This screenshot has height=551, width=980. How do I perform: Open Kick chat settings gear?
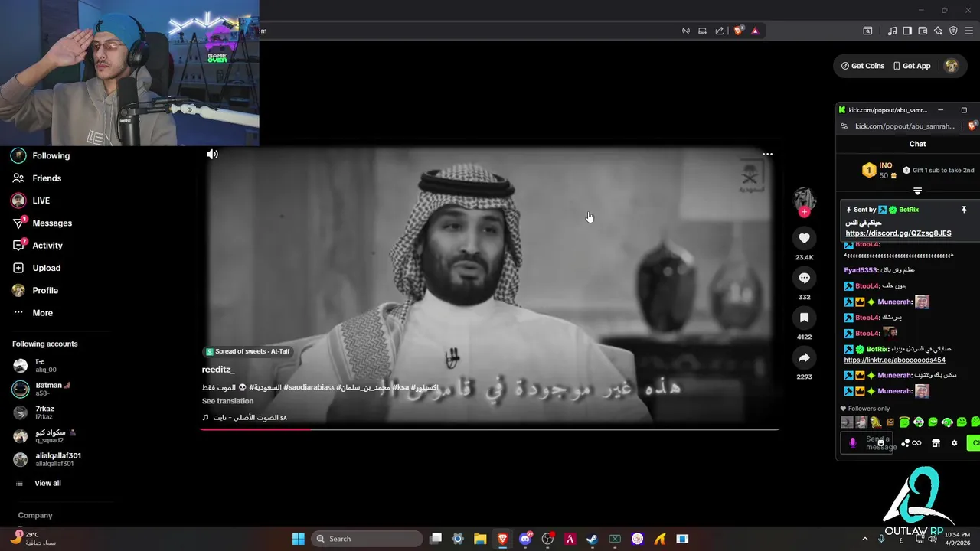954,443
